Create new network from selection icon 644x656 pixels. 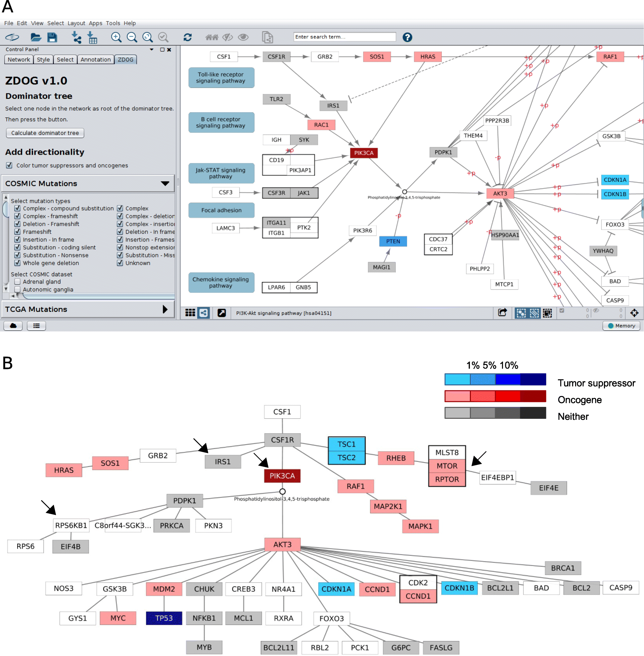point(267,37)
